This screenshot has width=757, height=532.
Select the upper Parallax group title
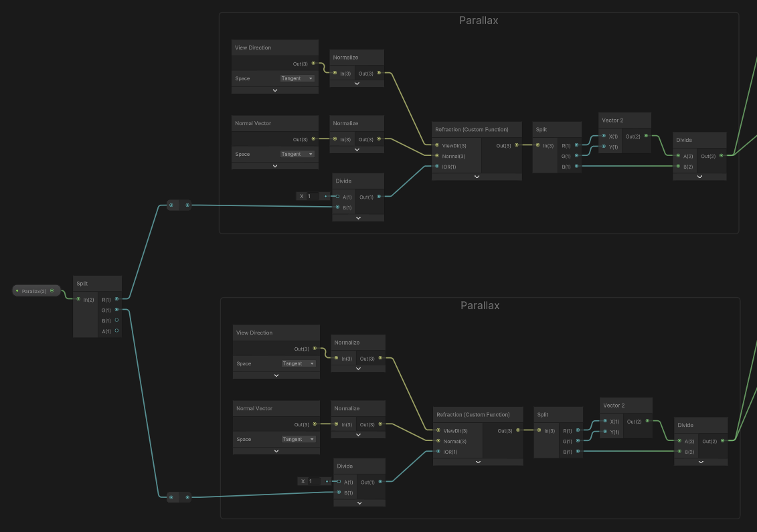pyautogui.click(x=478, y=21)
